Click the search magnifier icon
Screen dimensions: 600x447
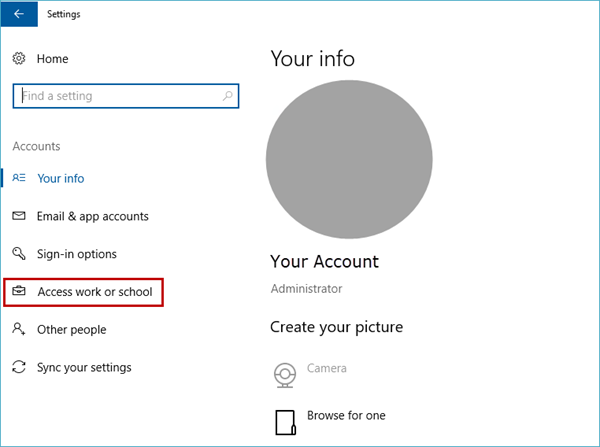[x=229, y=96]
